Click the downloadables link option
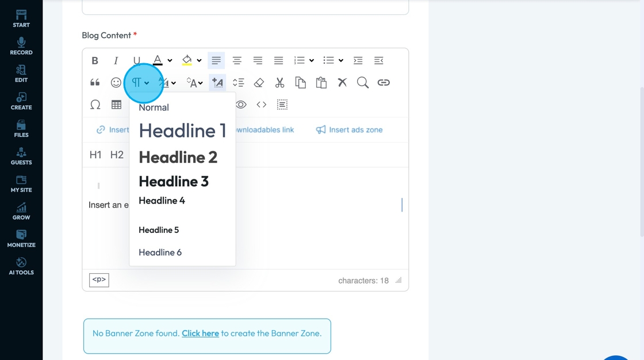Image resolution: width=644 pixels, height=360 pixels. pos(265,130)
